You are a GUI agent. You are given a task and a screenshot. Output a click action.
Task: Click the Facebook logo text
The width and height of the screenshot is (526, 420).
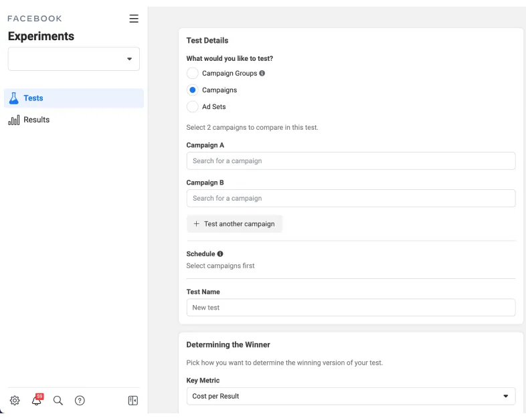click(x=35, y=19)
